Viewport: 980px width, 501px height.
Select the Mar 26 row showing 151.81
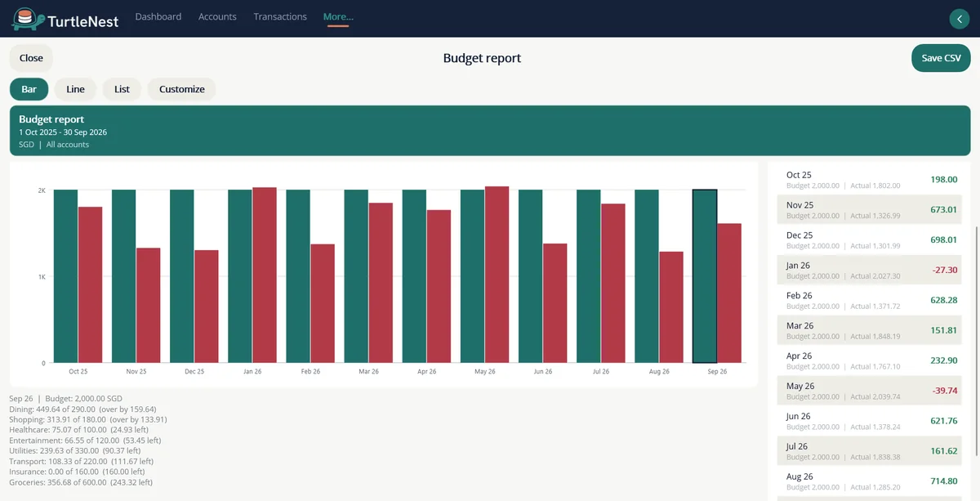click(x=871, y=330)
